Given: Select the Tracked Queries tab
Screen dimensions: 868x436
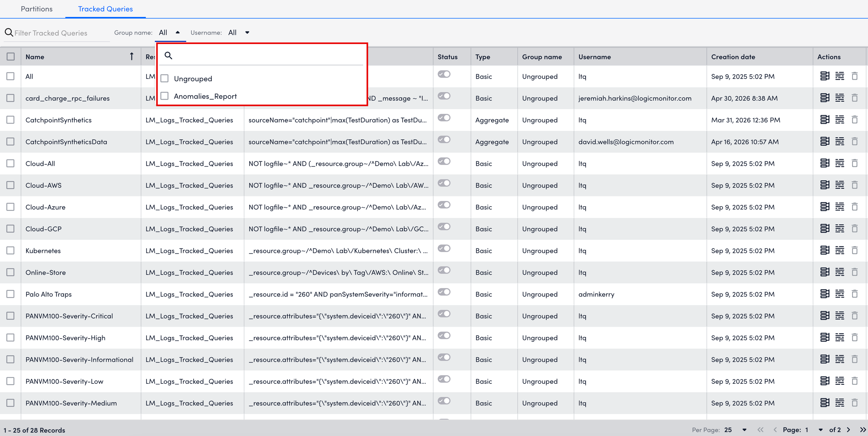Looking at the screenshot, I should (x=105, y=9).
